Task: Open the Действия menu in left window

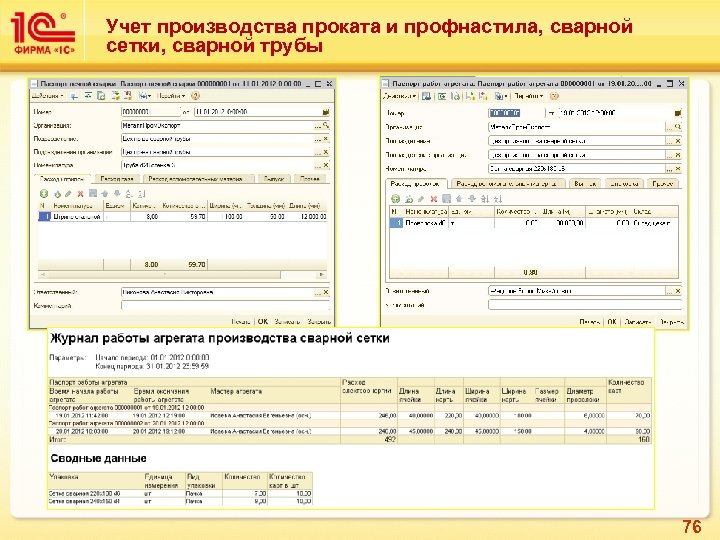Action: pyautogui.click(x=48, y=96)
